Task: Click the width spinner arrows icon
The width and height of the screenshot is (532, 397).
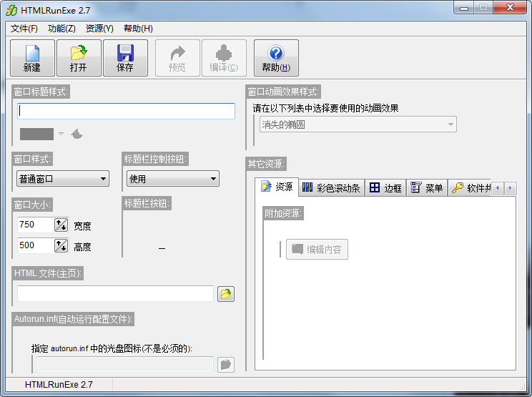Action: (x=61, y=225)
